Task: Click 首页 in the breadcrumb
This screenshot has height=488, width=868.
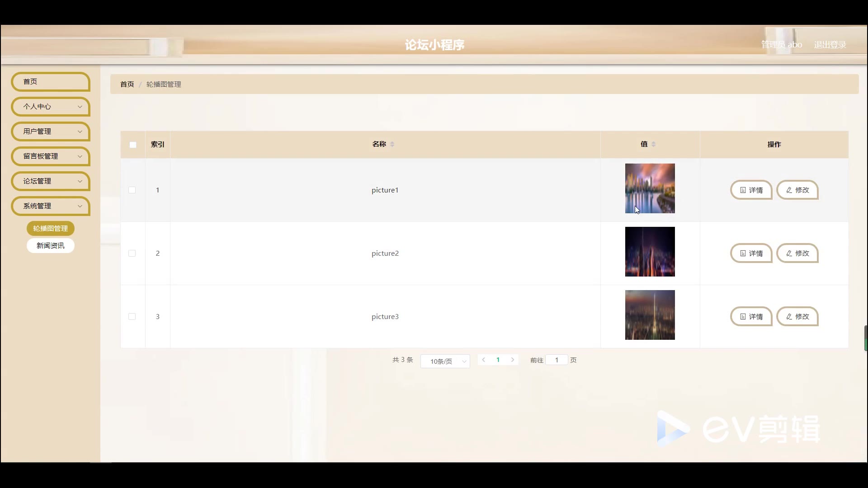Action: click(x=127, y=84)
